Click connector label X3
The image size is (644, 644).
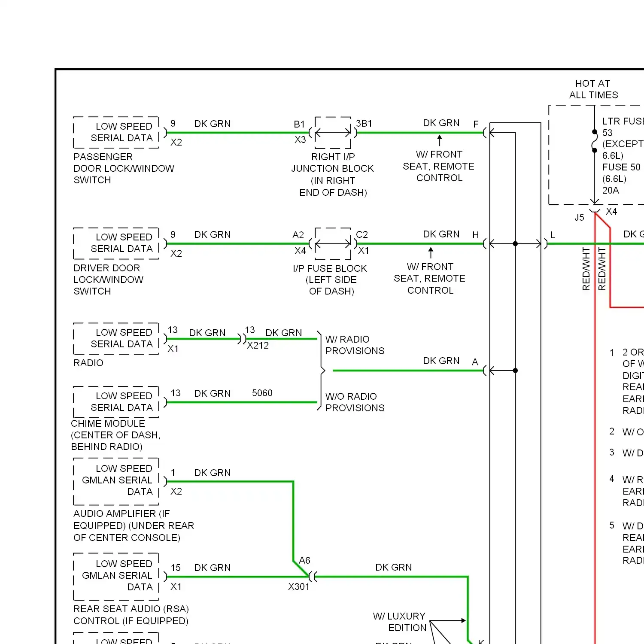tap(300, 140)
